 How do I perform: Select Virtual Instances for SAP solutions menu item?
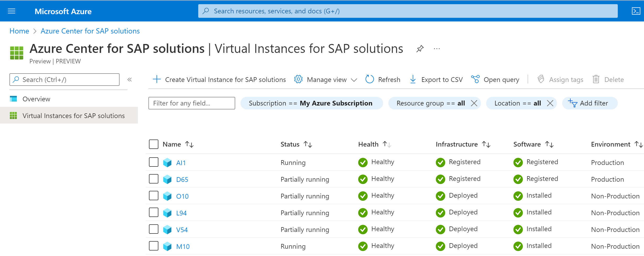(x=73, y=116)
